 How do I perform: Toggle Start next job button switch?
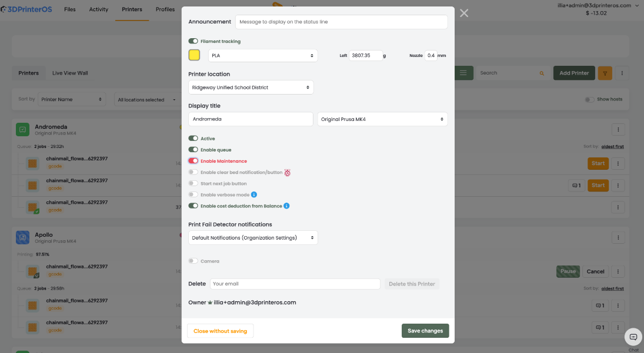[193, 183]
